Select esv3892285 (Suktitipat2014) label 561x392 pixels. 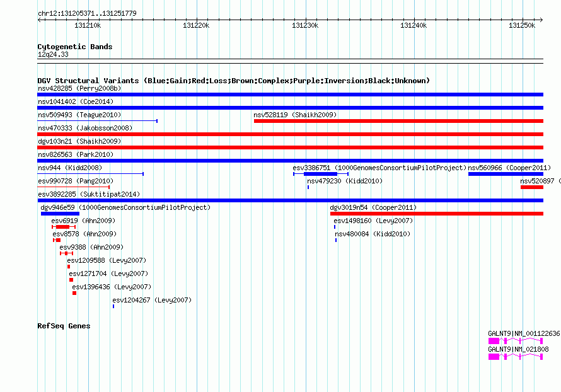tap(89, 194)
